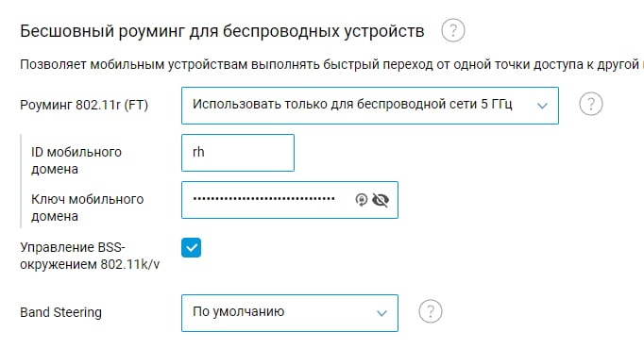Click the gray vertical indent bar beside the domain fields
Screen dimensions: 644x349
21,181
